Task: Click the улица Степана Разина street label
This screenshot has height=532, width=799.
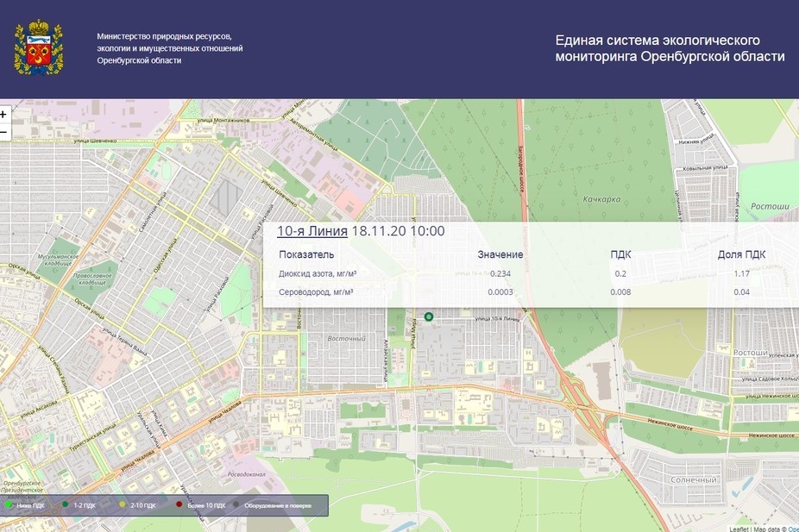Action: tap(53, 368)
